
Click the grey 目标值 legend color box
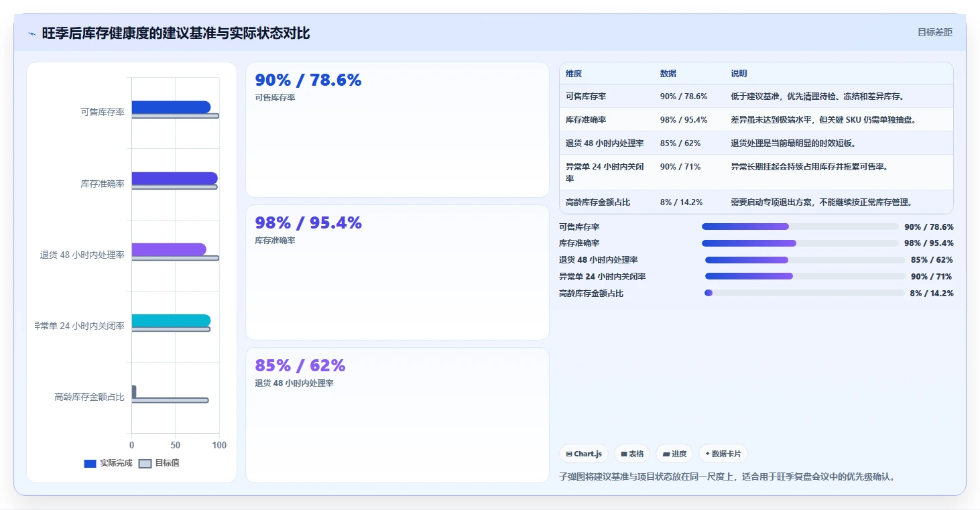(x=145, y=463)
